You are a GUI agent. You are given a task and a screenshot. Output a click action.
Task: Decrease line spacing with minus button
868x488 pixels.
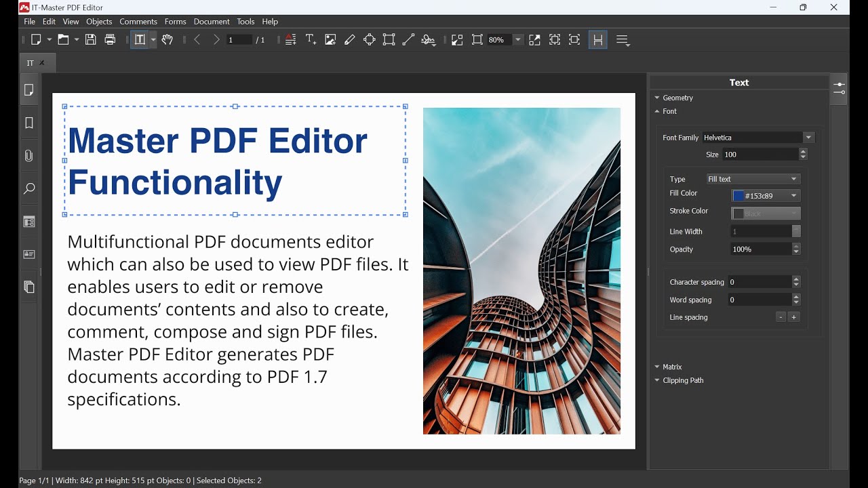point(781,317)
